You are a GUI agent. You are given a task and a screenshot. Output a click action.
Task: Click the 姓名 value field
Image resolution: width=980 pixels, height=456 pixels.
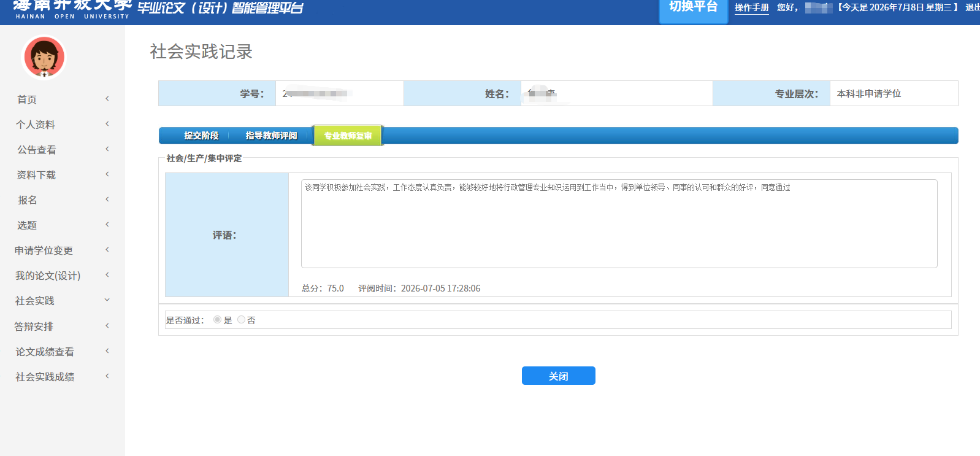(616, 93)
